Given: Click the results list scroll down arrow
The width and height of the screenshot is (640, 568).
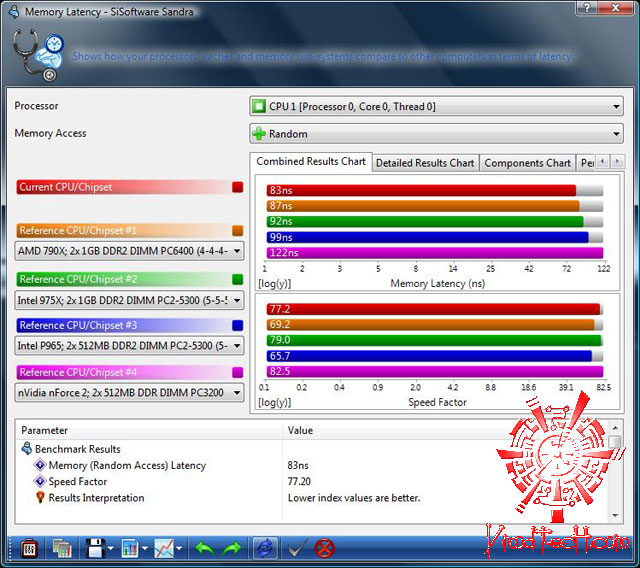Looking at the screenshot, I should tap(615, 516).
